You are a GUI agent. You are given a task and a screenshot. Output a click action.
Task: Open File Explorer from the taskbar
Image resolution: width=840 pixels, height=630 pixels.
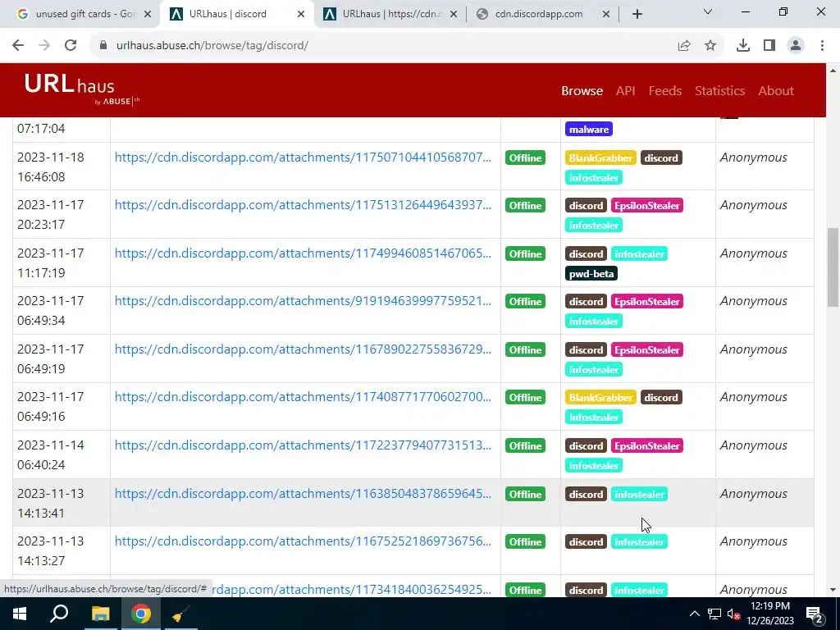100,614
